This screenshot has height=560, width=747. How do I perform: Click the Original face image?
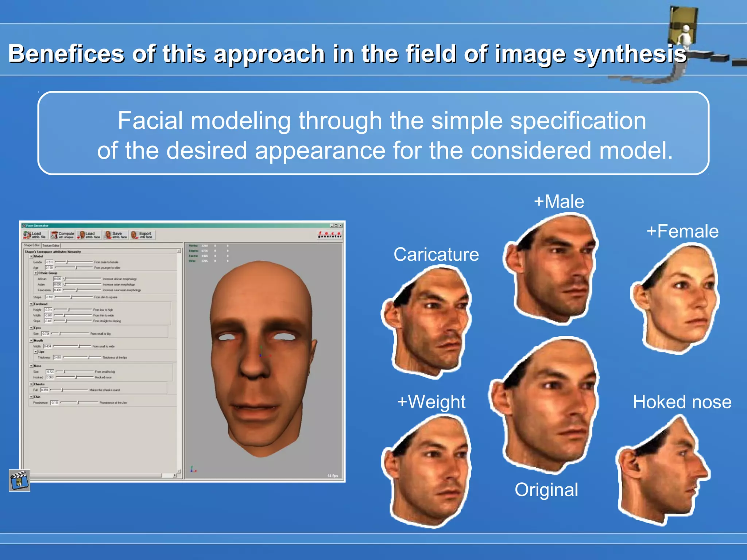pyautogui.click(x=543, y=405)
